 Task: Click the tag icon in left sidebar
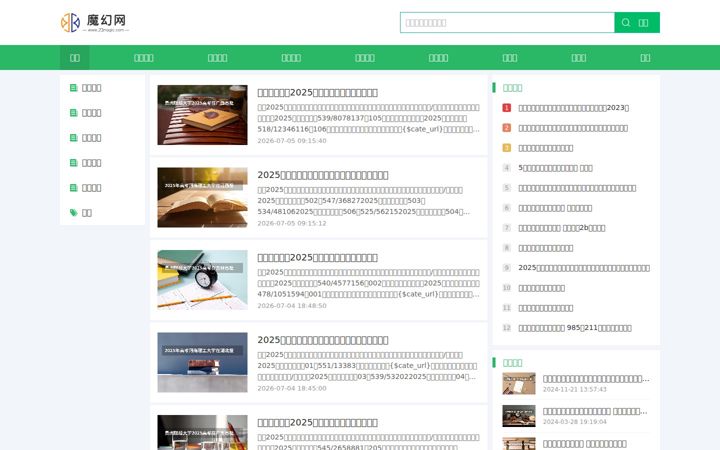73,213
